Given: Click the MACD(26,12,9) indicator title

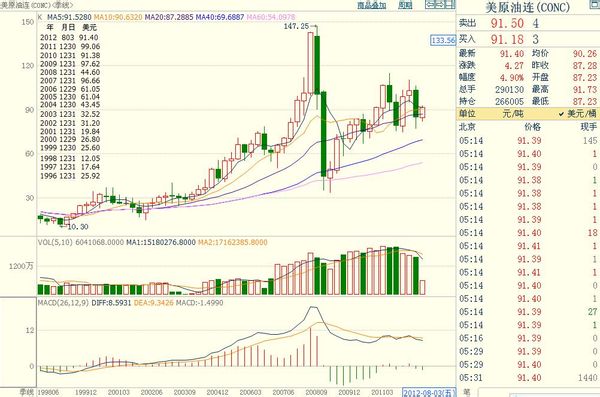Looking at the screenshot, I should (x=63, y=303).
